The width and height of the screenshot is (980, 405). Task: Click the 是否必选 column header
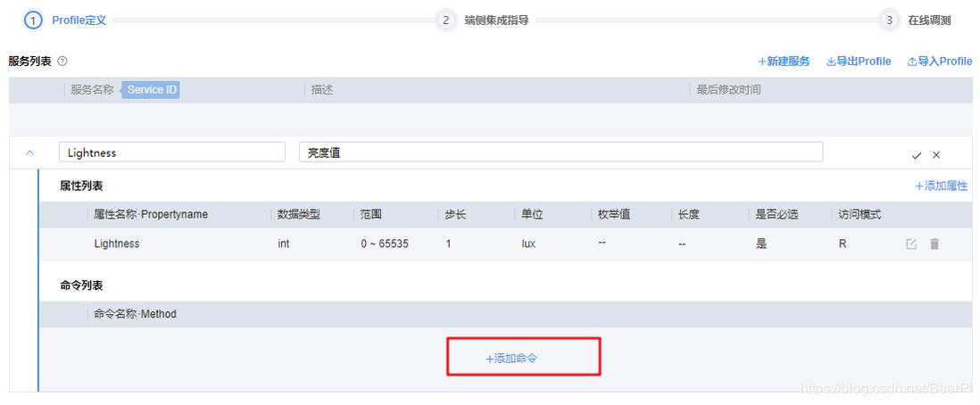(x=777, y=215)
